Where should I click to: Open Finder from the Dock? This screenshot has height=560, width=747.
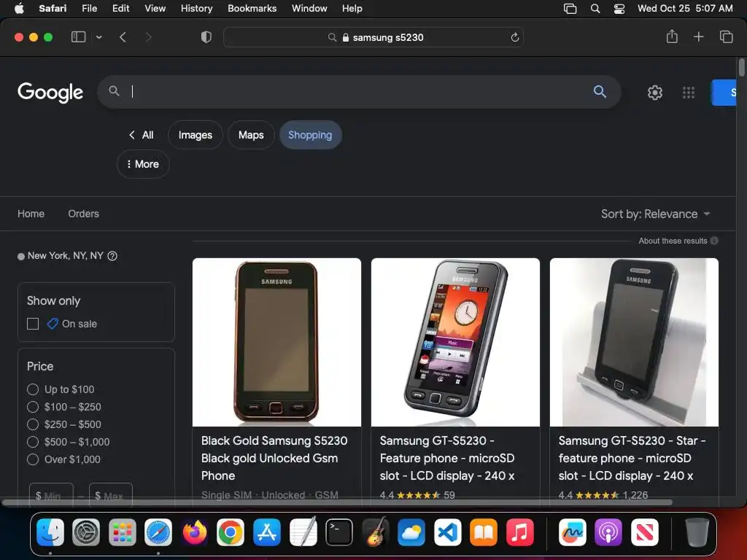[x=50, y=532]
